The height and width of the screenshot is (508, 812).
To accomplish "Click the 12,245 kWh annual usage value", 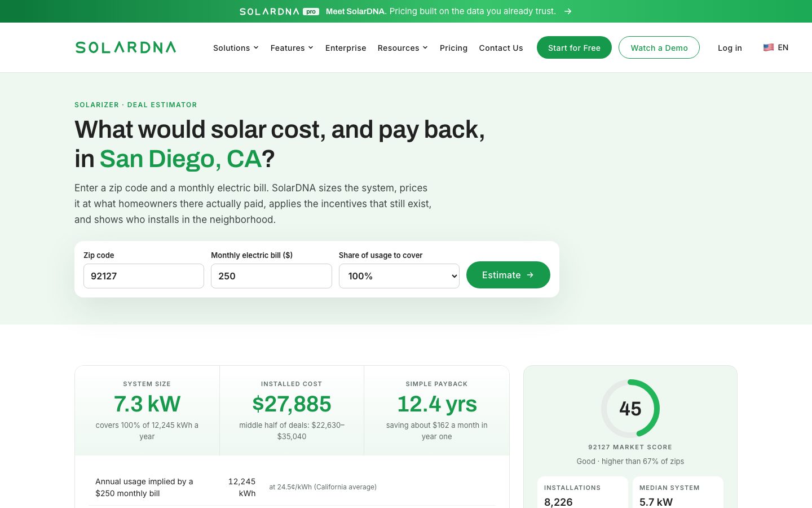I will pos(242,487).
